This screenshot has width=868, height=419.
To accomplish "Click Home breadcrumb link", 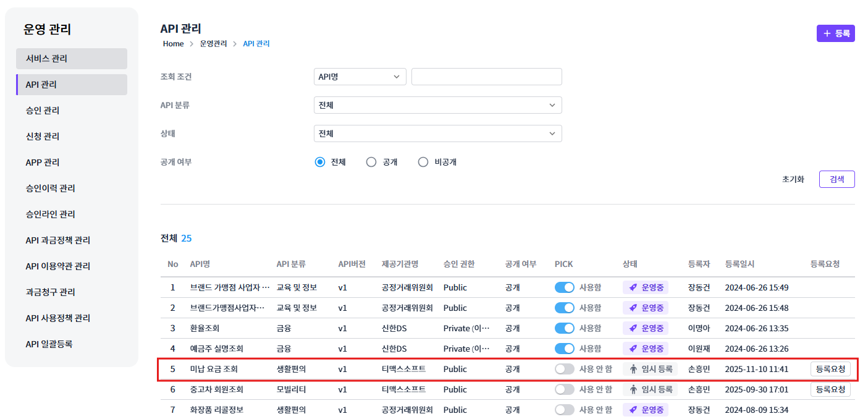I will click(174, 44).
